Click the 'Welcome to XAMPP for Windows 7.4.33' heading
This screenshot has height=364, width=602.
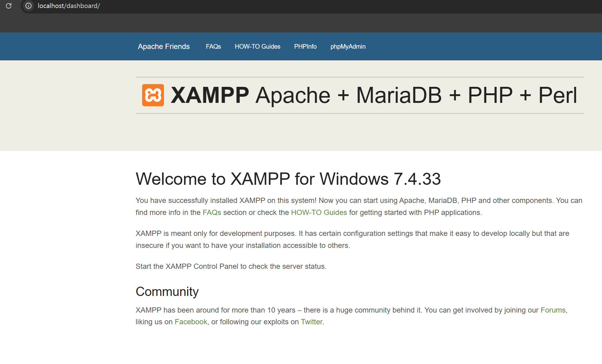[x=288, y=179]
